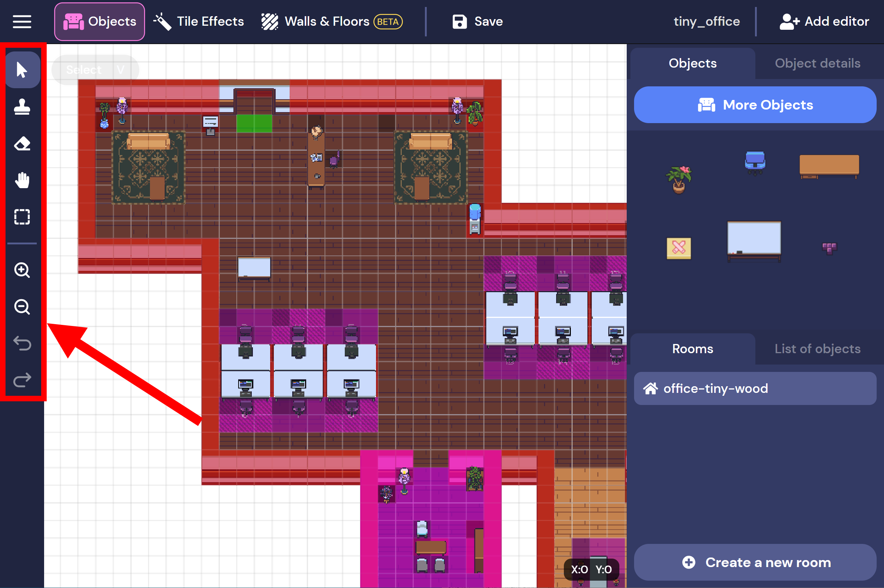Select the arrow Select tool
Viewport: 884px width, 588px height.
[22, 70]
